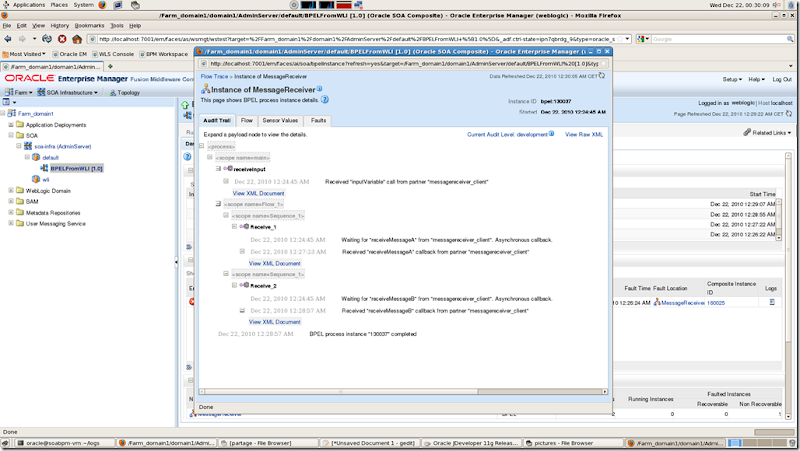Viewport: 800px width, 451px height.
Task: Open new browser tab with plus icon
Action: coord(110,66)
